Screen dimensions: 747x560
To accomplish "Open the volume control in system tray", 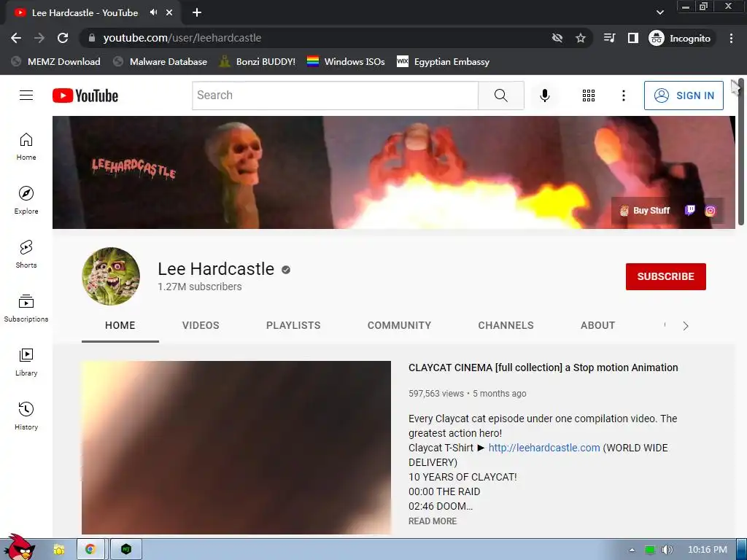I will click(x=667, y=550).
